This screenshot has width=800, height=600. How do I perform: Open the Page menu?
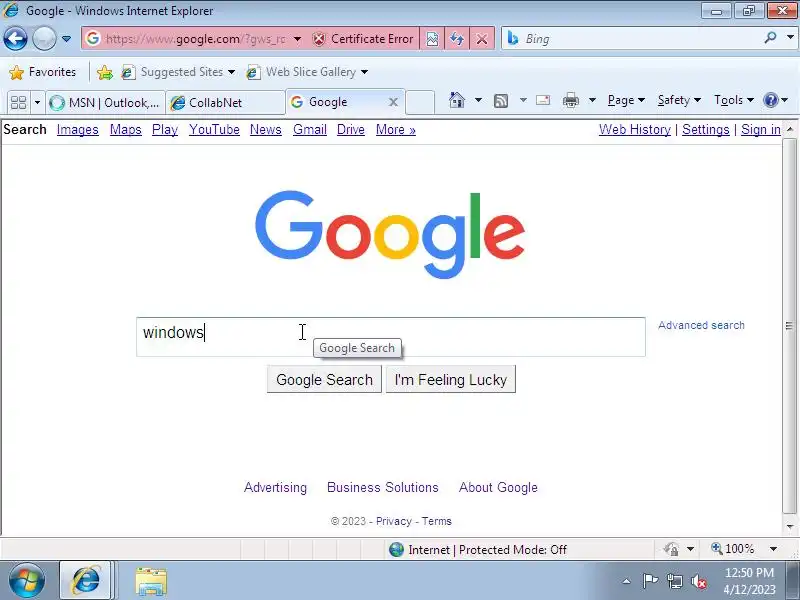click(626, 100)
